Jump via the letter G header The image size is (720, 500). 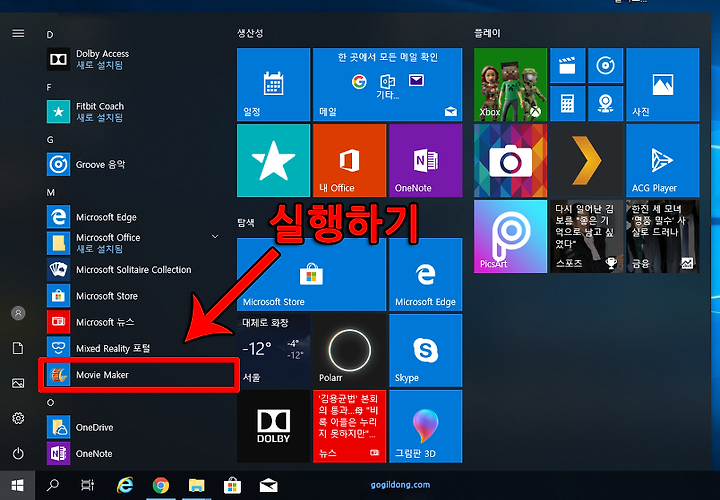(x=50, y=140)
